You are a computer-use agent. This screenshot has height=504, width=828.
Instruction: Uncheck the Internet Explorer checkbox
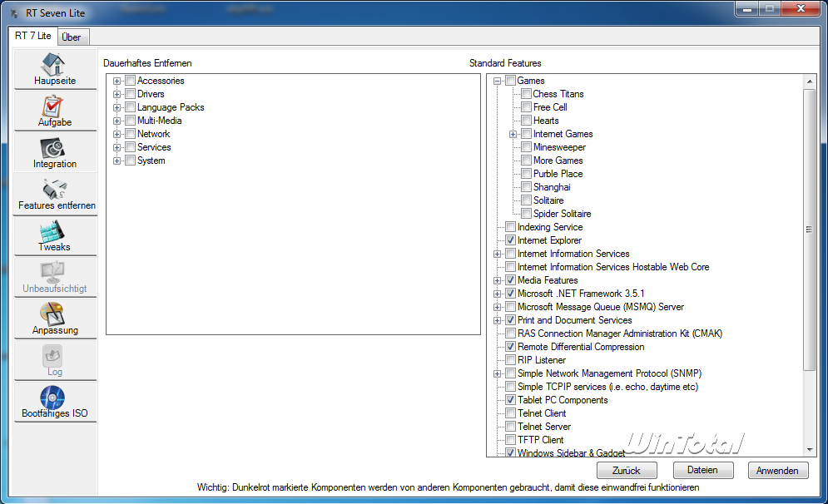click(x=511, y=240)
